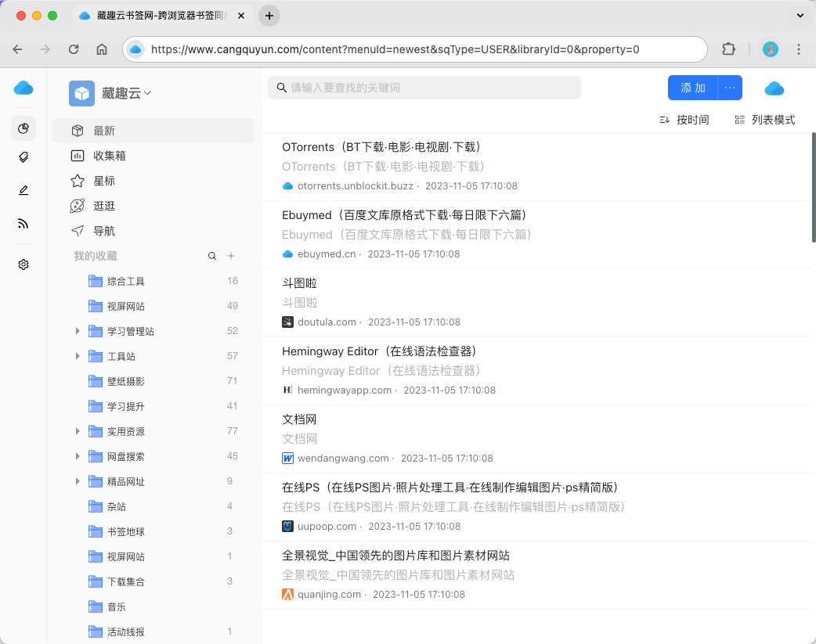Open browser extensions puzzle icon
This screenshot has height=644, width=816.
(728, 49)
